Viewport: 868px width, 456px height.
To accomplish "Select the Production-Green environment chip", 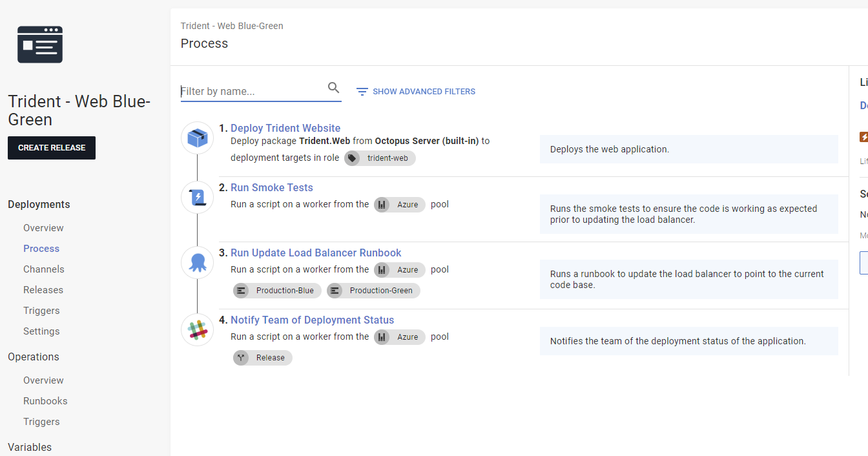I will [x=373, y=291].
